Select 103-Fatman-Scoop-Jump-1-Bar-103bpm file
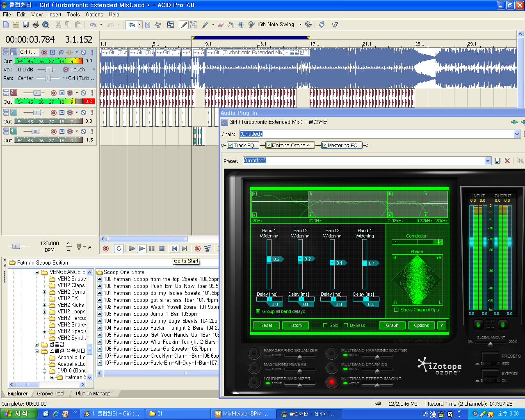 (x=151, y=314)
